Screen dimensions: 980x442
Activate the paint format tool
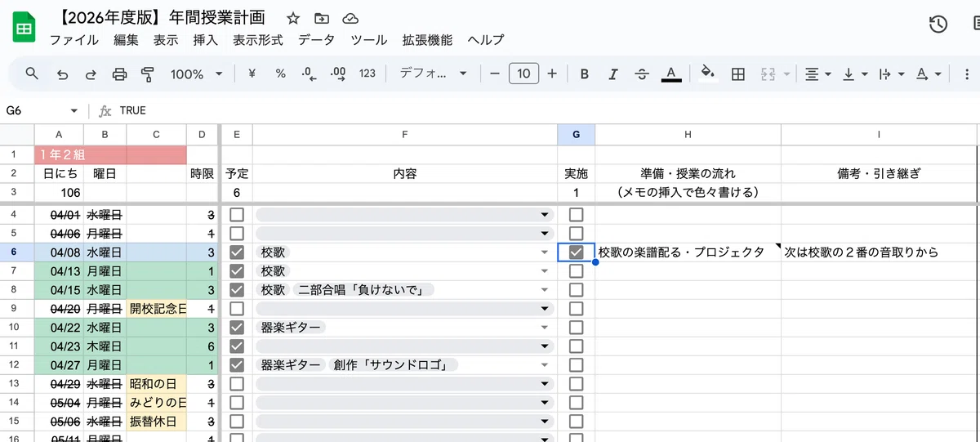(x=148, y=74)
